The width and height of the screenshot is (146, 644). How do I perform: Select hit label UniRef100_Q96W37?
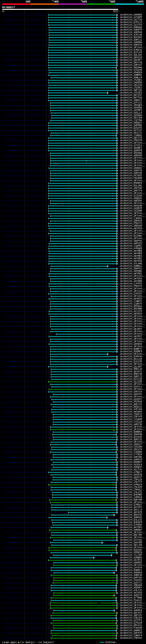[x=131, y=467]
